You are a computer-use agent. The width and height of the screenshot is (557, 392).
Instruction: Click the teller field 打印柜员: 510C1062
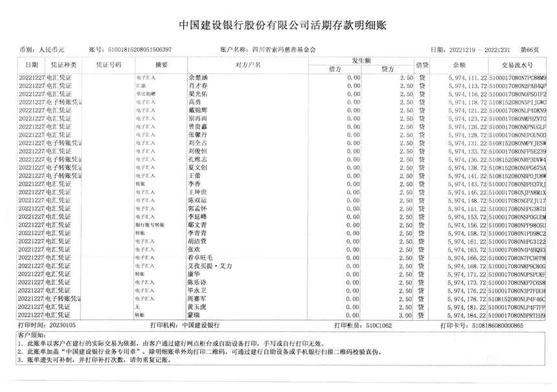363,325
